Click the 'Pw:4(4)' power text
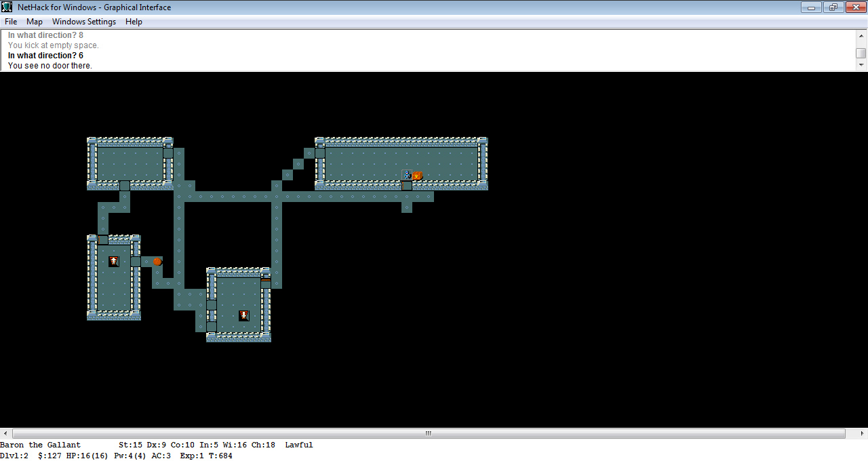Screen dimensions: 868x461 coord(130,456)
